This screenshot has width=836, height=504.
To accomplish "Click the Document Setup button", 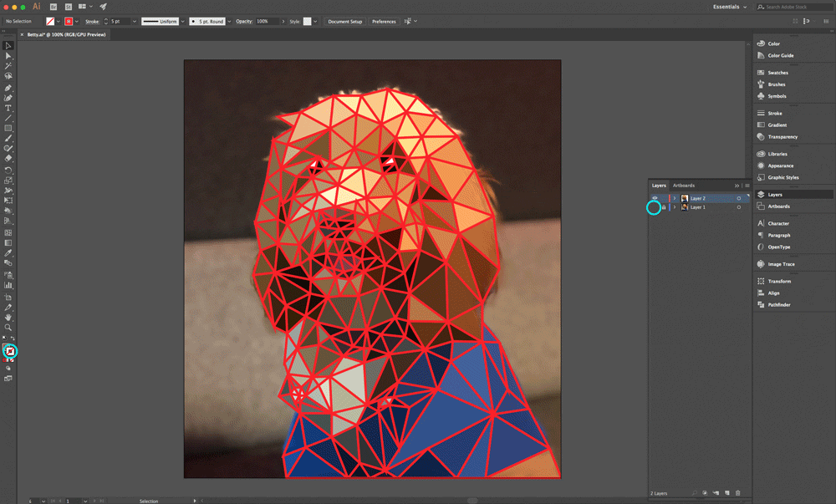I will [344, 21].
